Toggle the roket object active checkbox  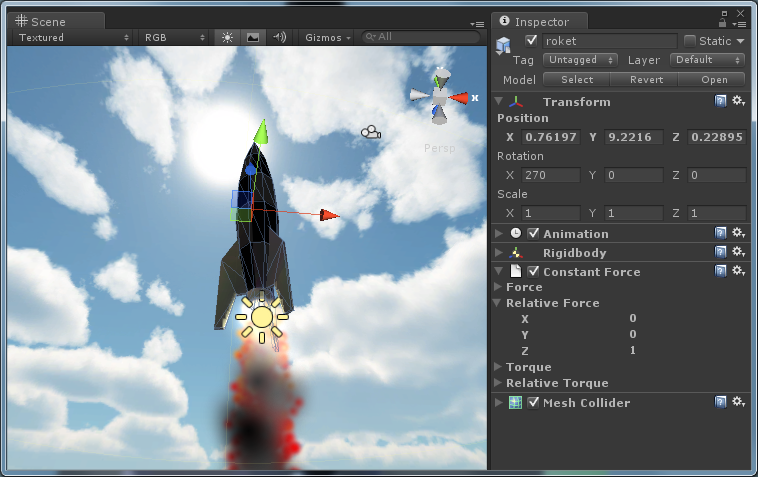pos(531,41)
